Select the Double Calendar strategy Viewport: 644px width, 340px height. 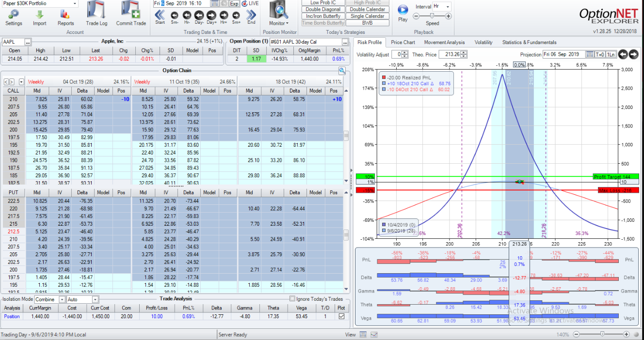368,9
